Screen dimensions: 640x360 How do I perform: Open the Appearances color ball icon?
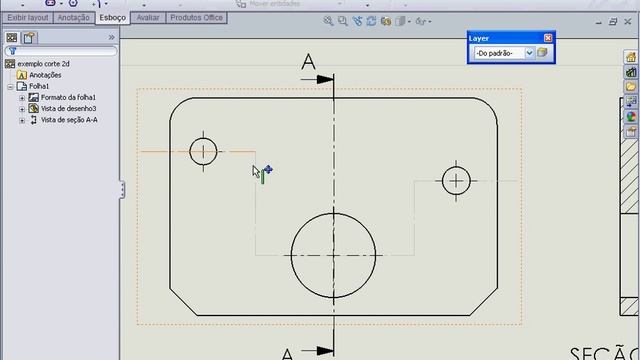[x=631, y=117]
